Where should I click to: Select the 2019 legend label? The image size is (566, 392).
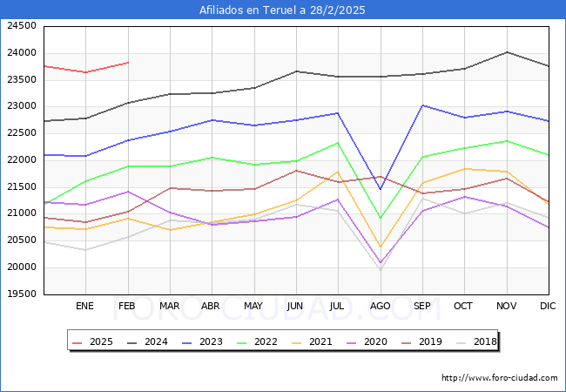431,341
